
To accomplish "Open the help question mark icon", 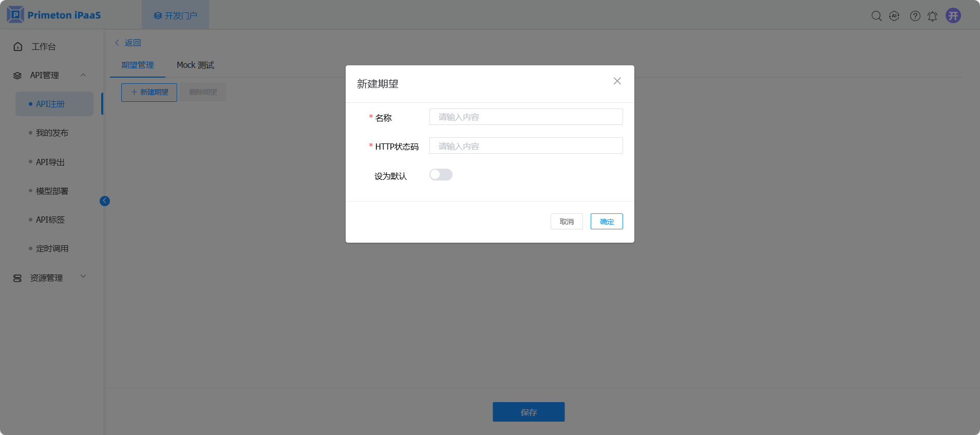I will [x=915, y=16].
